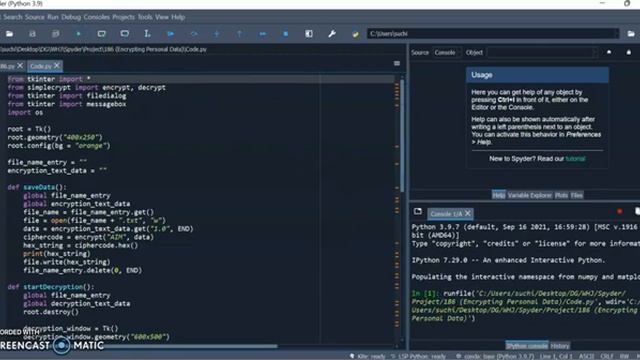This screenshot has height=360, width=640.
Task: Click the file path breadcrumb above editor
Action: click(103, 49)
